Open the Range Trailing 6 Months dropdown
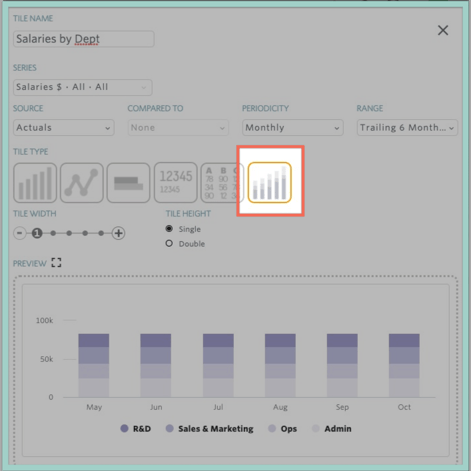The width and height of the screenshot is (471, 471). (x=407, y=128)
